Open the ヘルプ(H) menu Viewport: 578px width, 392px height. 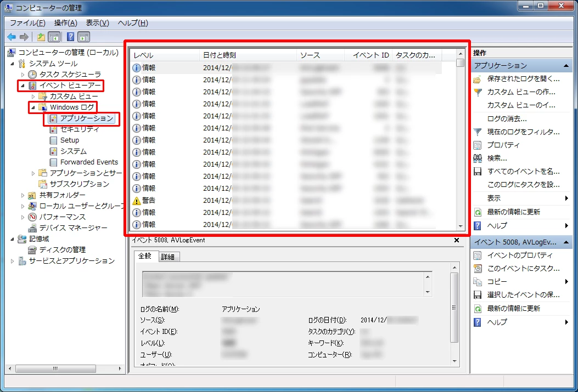133,23
